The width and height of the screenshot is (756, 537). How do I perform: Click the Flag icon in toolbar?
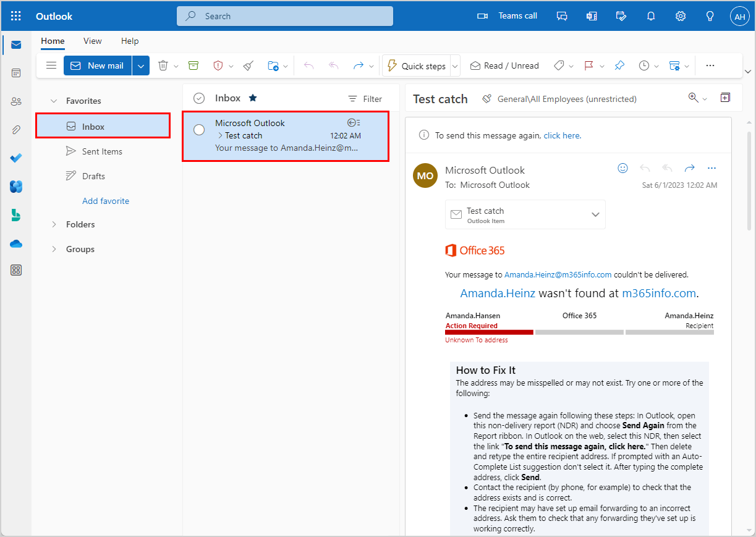pos(589,66)
